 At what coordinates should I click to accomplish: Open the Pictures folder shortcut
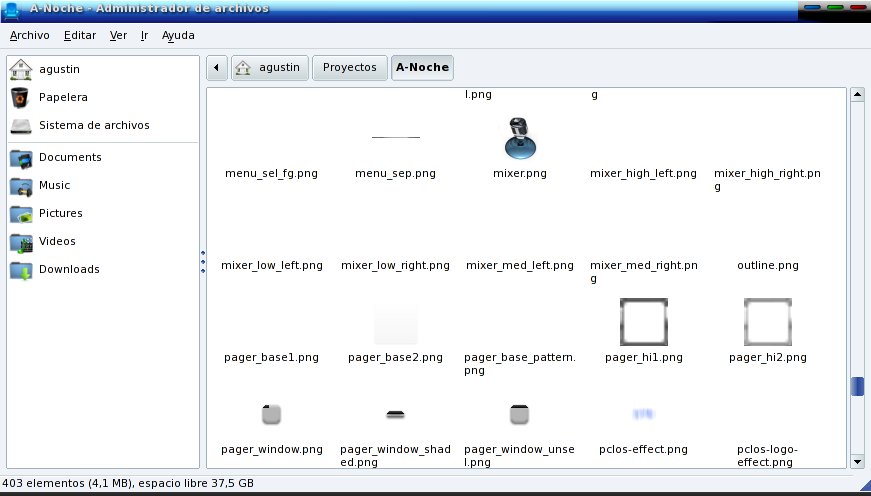[x=60, y=214]
